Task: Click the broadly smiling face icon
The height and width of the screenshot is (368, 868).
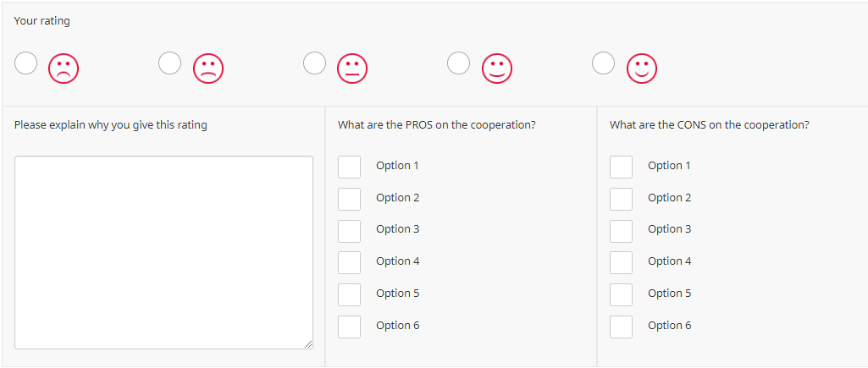Action: 642,69
